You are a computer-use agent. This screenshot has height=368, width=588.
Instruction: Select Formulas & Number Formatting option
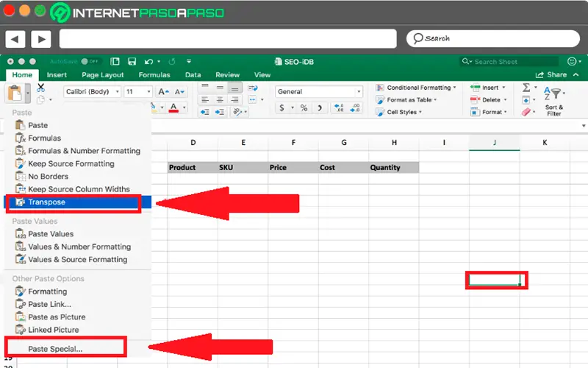point(84,151)
